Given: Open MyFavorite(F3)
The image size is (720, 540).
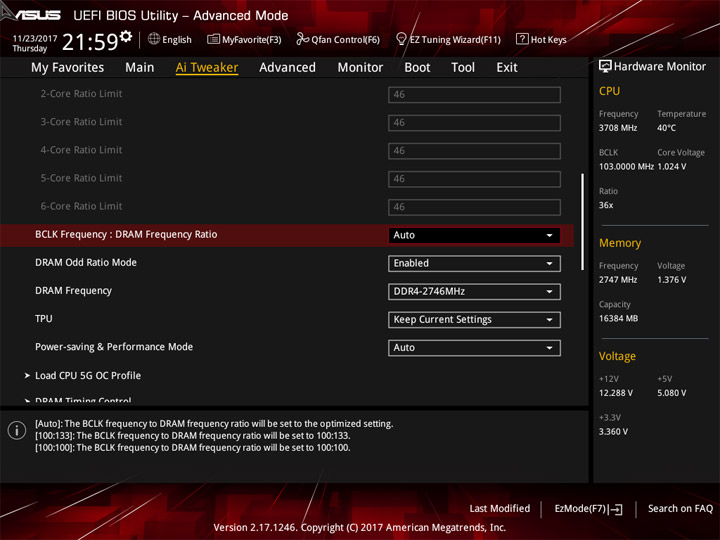Looking at the screenshot, I should pyautogui.click(x=244, y=39).
